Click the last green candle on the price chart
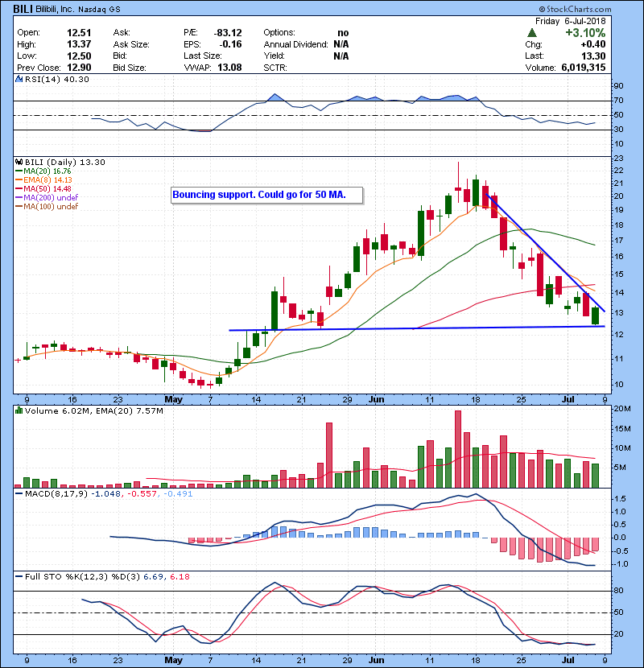Screen dimensions: 644x668 click(595, 315)
